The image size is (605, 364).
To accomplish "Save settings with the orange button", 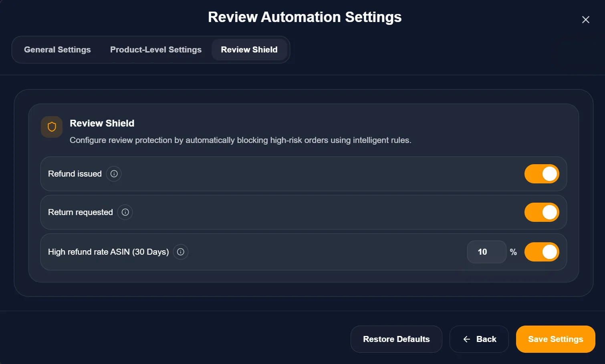I will [x=556, y=339].
